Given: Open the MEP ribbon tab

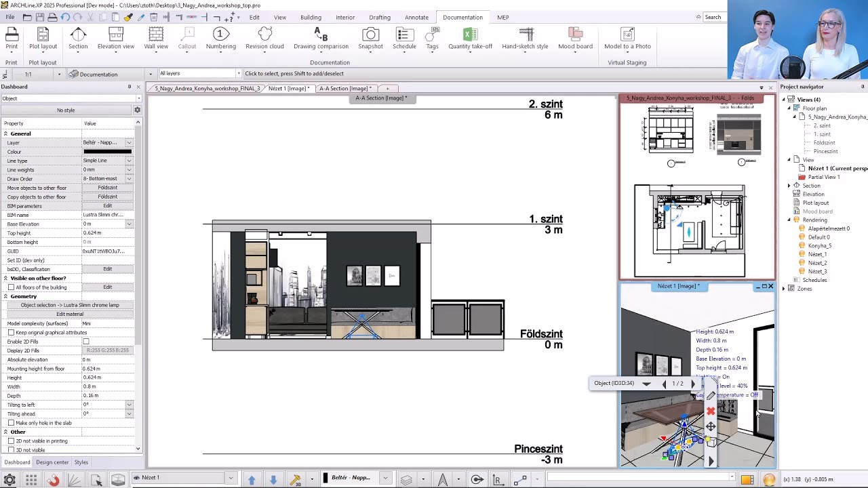Looking at the screenshot, I should (502, 17).
